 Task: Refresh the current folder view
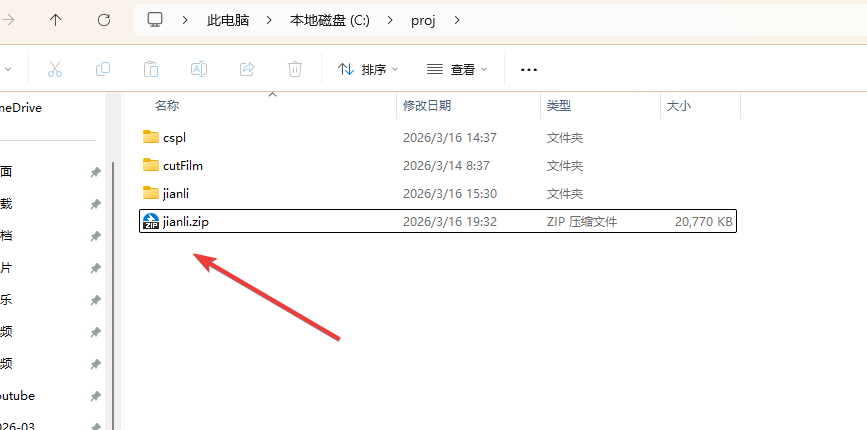pos(104,19)
